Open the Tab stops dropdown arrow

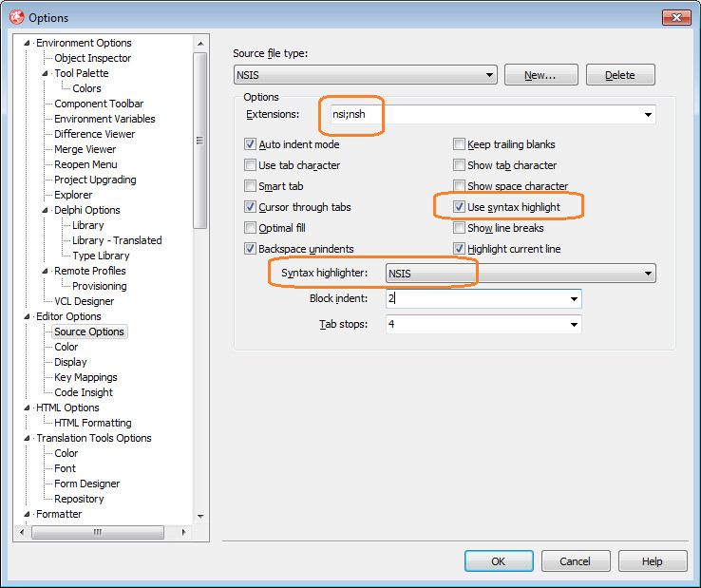574,324
